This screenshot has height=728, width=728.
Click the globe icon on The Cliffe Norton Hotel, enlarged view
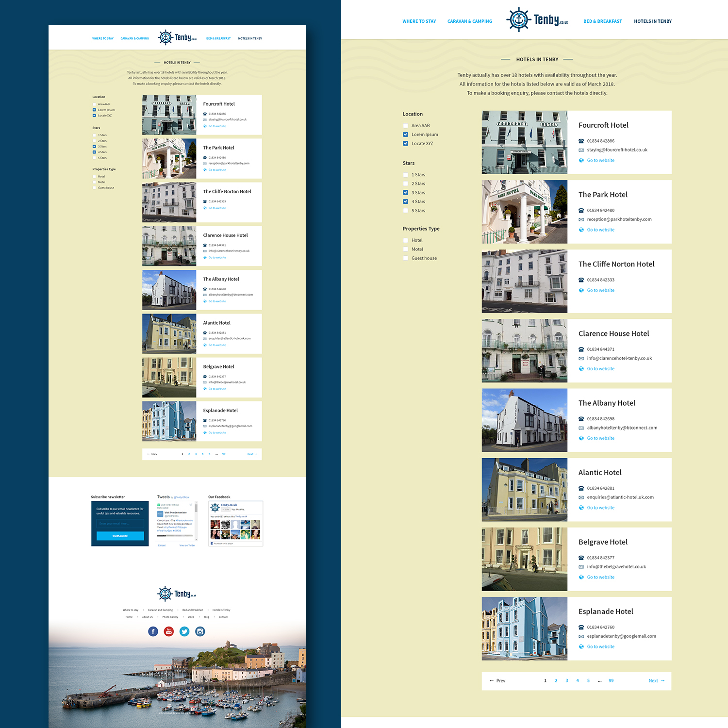[x=581, y=290]
